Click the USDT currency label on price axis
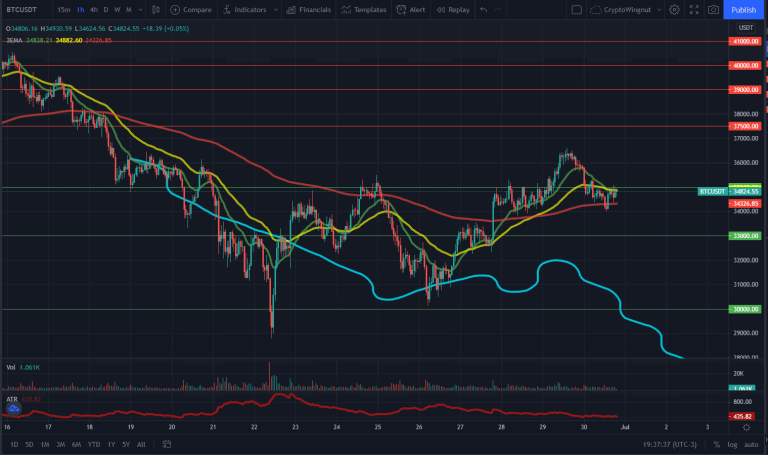 pos(745,27)
